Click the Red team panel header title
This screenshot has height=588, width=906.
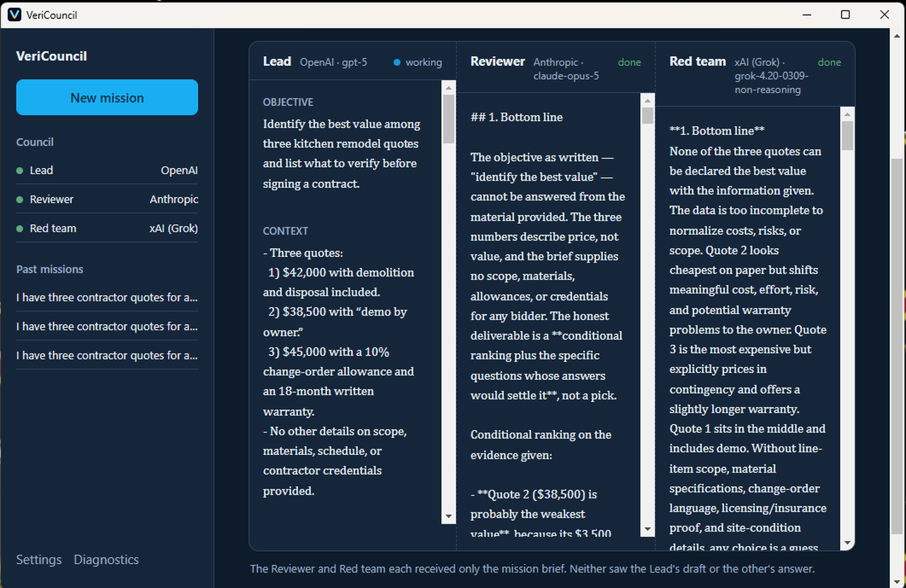pyautogui.click(x=698, y=62)
